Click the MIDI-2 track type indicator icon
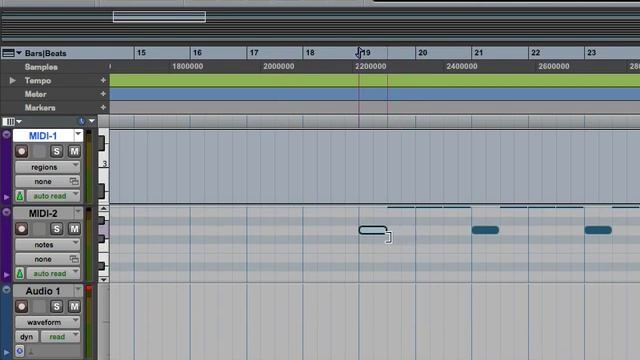 pos(6,212)
